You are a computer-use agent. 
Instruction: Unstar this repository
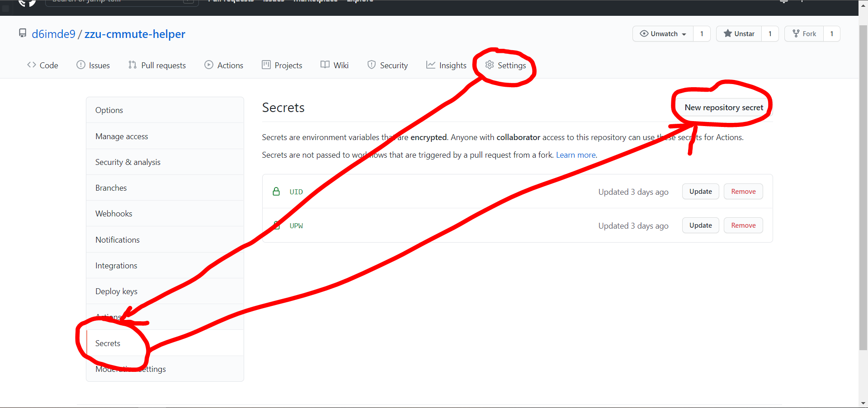coord(739,34)
